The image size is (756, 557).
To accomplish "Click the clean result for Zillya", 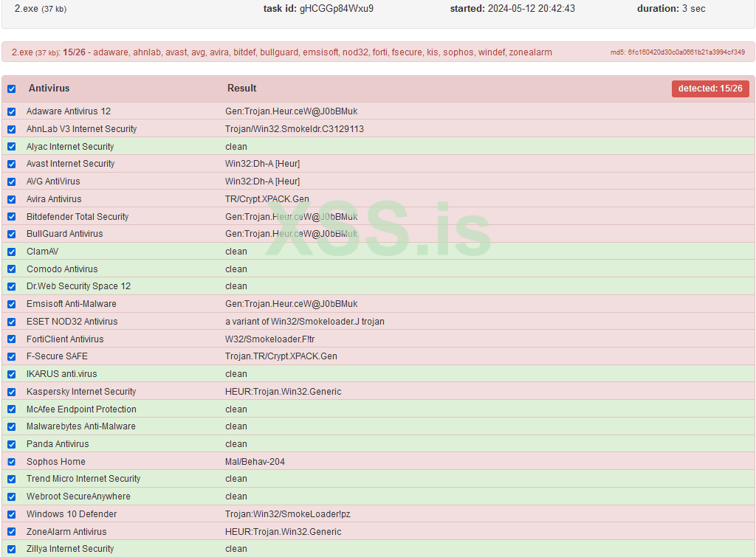I will pyautogui.click(x=236, y=549).
